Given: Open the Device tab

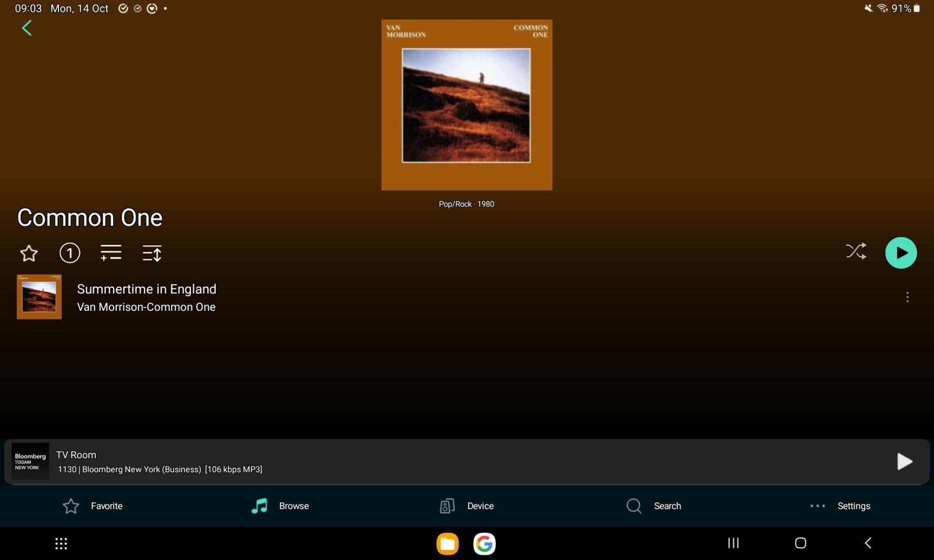Looking at the screenshot, I should (466, 506).
